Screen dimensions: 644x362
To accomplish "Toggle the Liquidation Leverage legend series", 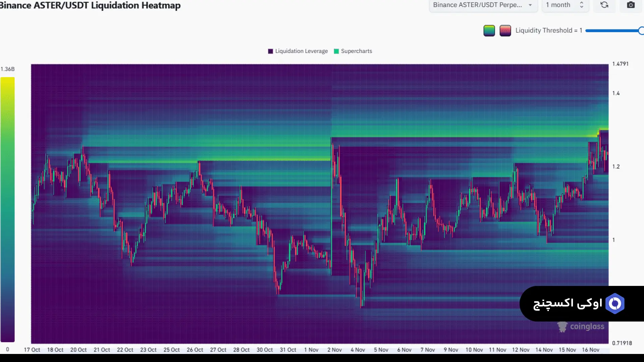I will [x=301, y=51].
